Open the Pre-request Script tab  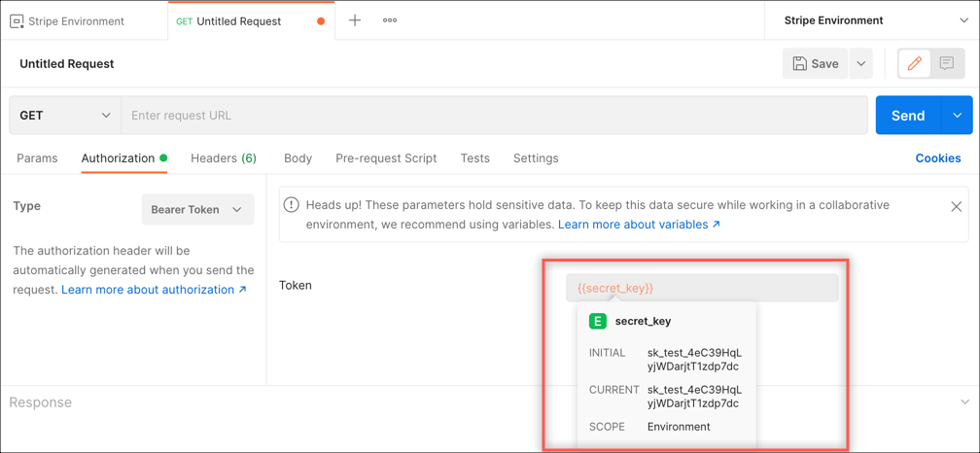click(x=386, y=158)
